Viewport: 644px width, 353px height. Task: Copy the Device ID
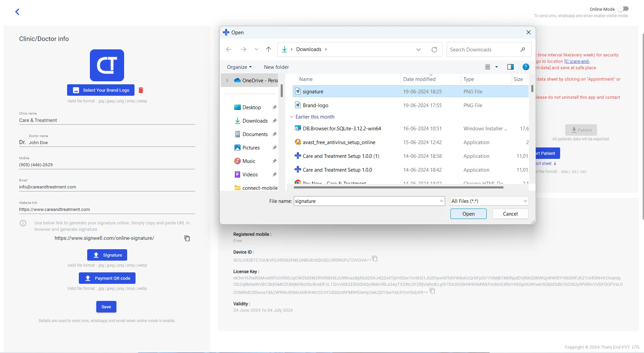[x=375, y=259]
